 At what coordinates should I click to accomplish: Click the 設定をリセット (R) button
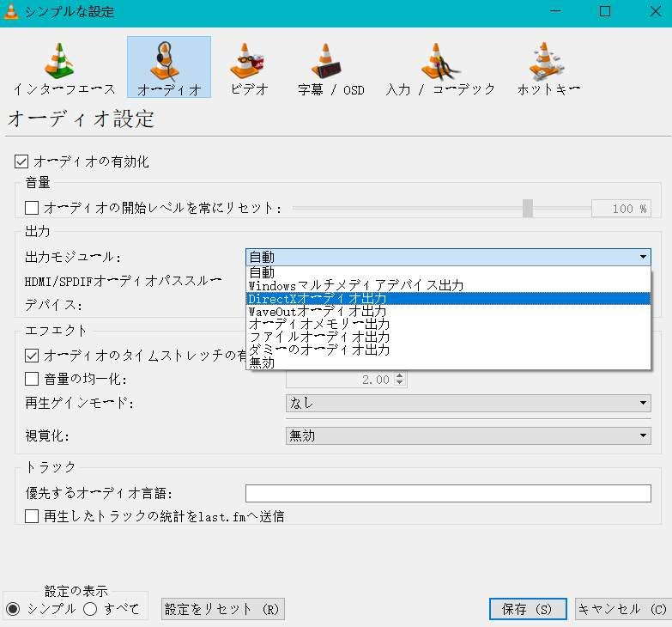click(223, 609)
